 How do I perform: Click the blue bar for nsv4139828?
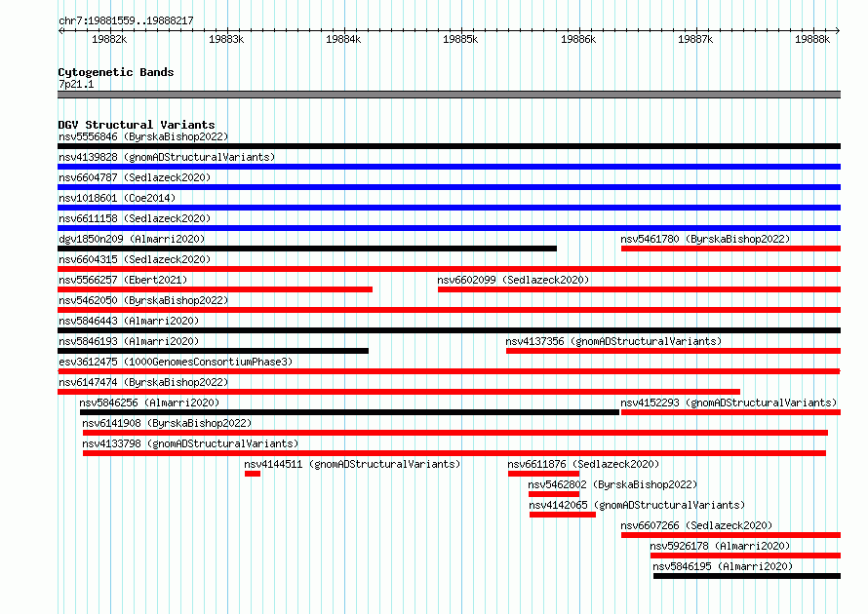click(x=449, y=167)
